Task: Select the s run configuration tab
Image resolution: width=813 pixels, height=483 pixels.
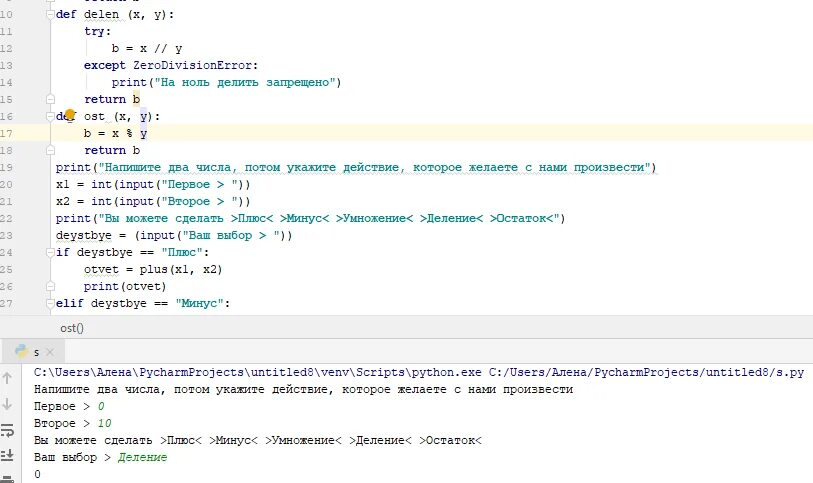Action: [34, 352]
